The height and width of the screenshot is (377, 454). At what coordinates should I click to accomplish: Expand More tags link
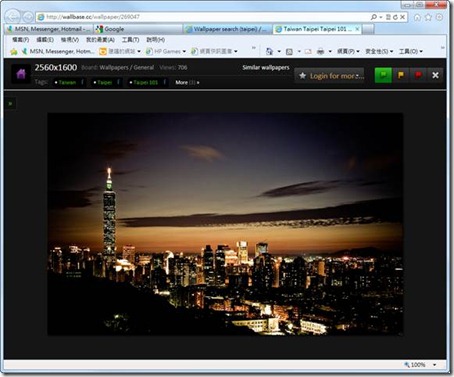(x=187, y=82)
